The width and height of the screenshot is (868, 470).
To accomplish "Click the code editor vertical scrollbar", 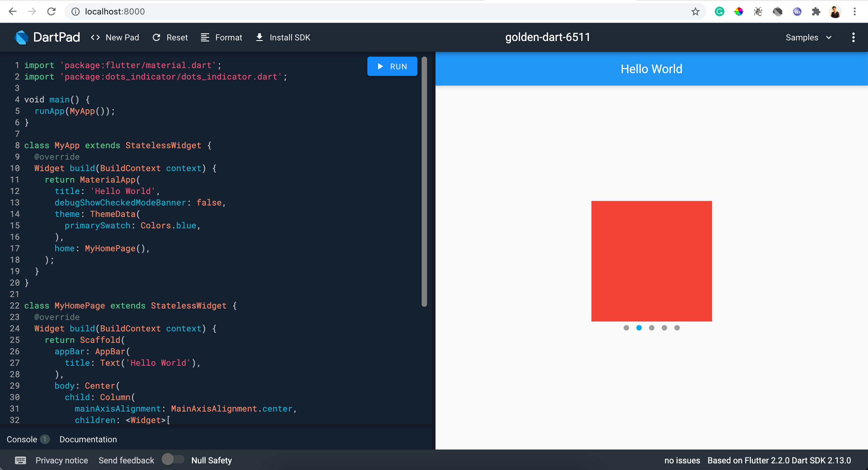I will tap(424, 182).
